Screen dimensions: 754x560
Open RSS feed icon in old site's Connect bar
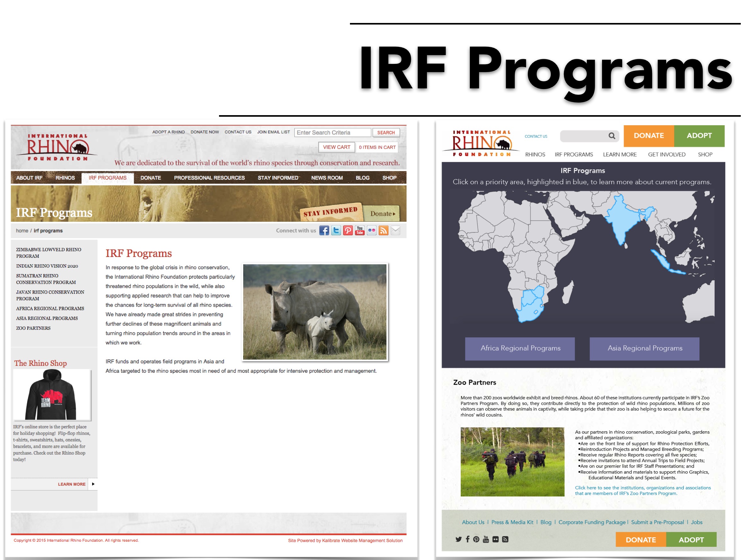(x=383, y=231)
